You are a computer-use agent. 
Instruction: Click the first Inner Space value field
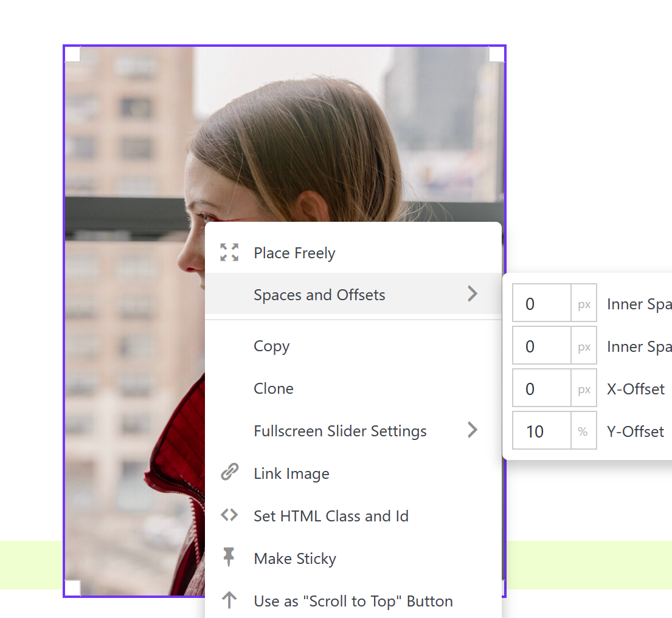click(x=541, y=304)
